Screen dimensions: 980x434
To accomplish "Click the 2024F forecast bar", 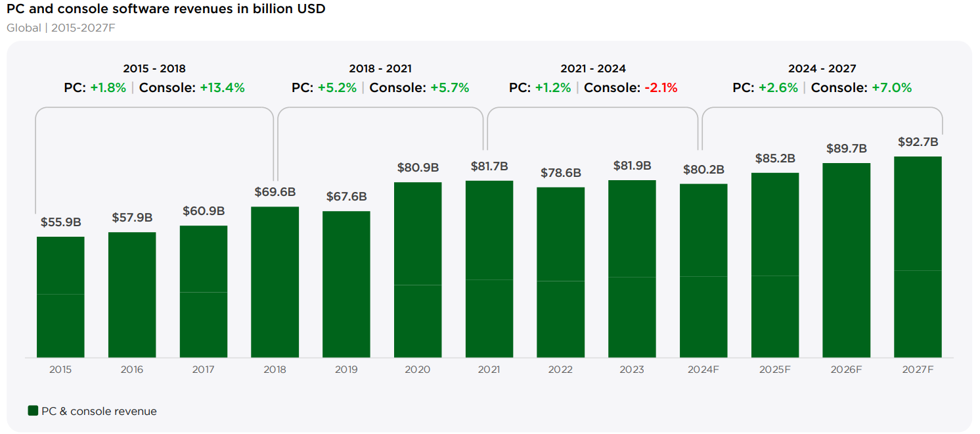I will pos(703,271).
